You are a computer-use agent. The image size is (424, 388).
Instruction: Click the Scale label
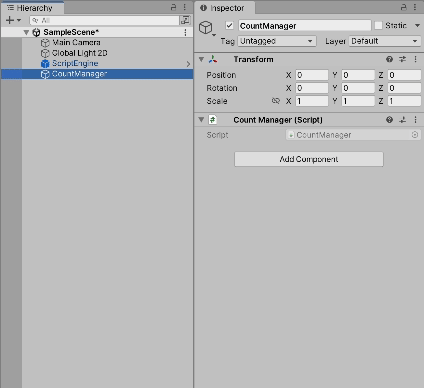click(x=217, y=101)
